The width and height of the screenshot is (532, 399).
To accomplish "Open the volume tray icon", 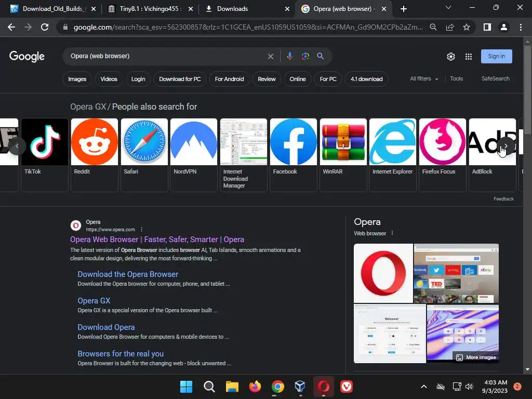I will click(469, 387).
